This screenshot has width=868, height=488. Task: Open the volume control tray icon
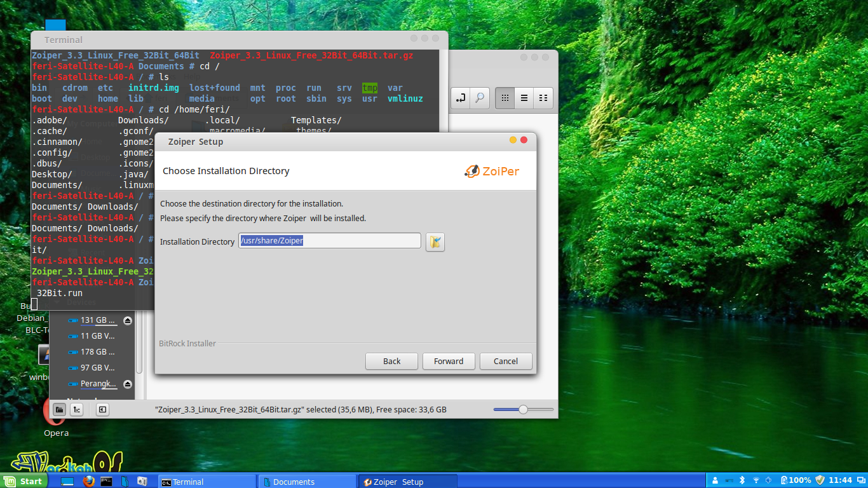pyautogui.click(x=769, y=480)
